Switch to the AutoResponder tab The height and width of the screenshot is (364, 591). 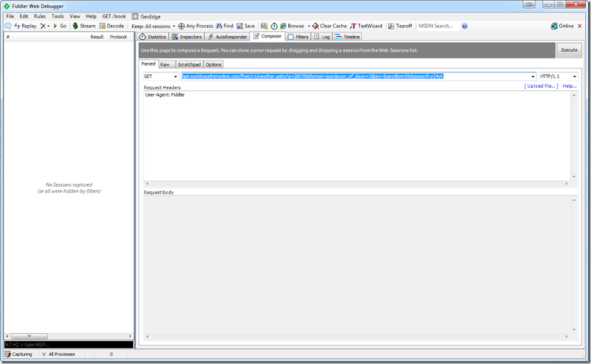click(x=228, y=37)
